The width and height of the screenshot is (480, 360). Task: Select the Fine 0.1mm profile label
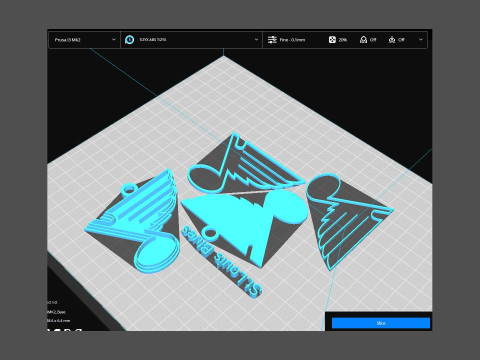tap(292, 40)
